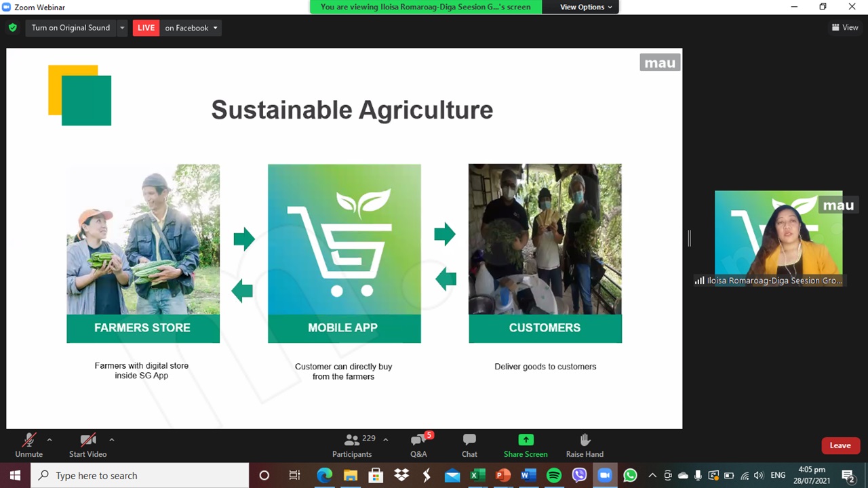The width and height of the screenshot is (868, 488).
Task: Open WhatsApp from taskbar
Action: tap(630, 475)
